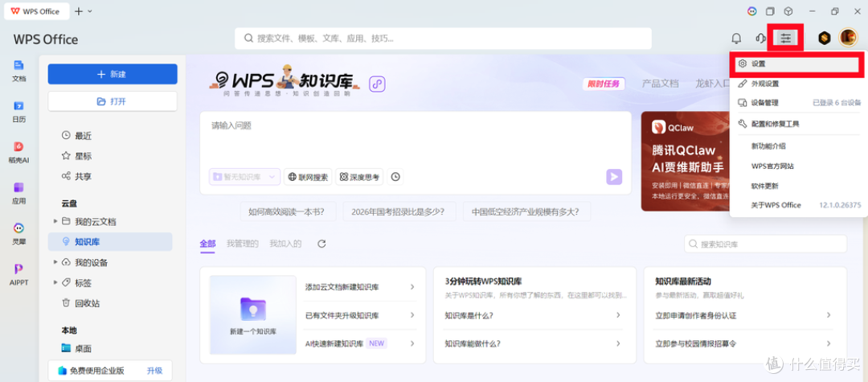This screenshot has width=868, height=382.
Task: Expand 标签 tree node
Action: coord(55,281)
